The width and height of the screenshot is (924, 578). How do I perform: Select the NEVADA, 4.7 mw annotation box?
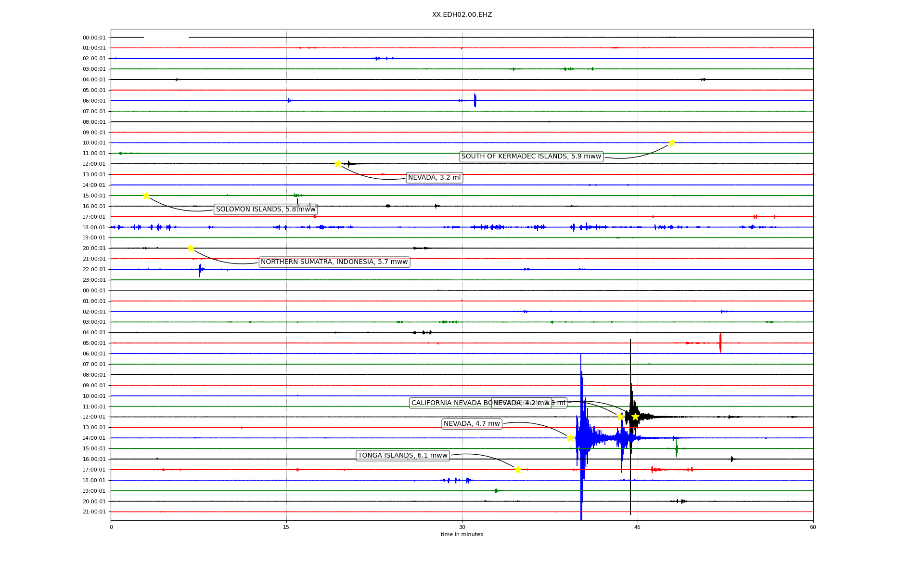pos(472,424)
